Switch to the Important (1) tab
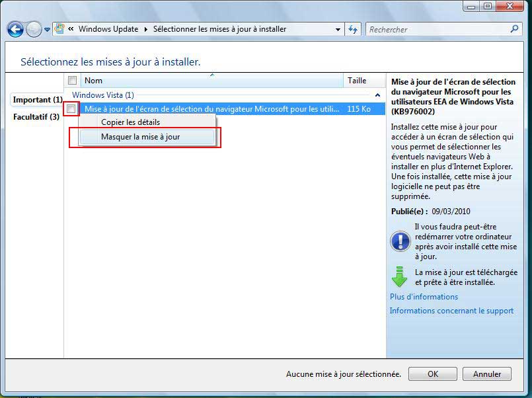The image size is (532, 398). (38, 100)
